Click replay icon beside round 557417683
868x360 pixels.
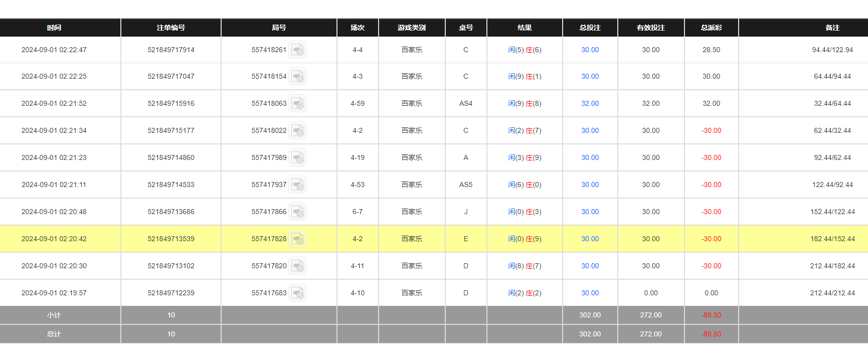(x=298, y=293)
